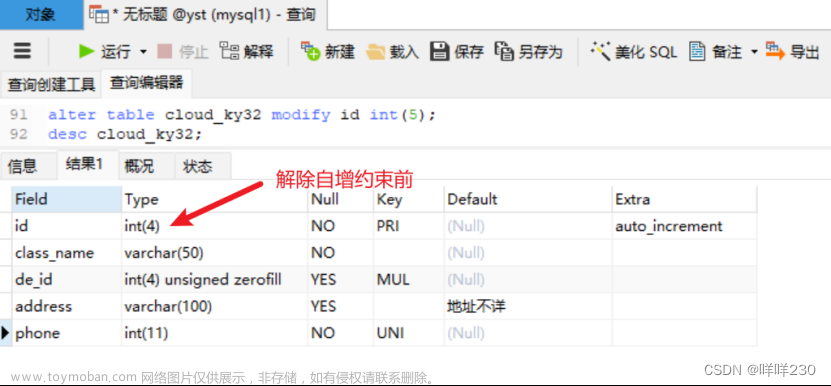This screenshot has width=831, height=386.
Task: Click the auto_increment extra cell
Action: click(684, 226)
